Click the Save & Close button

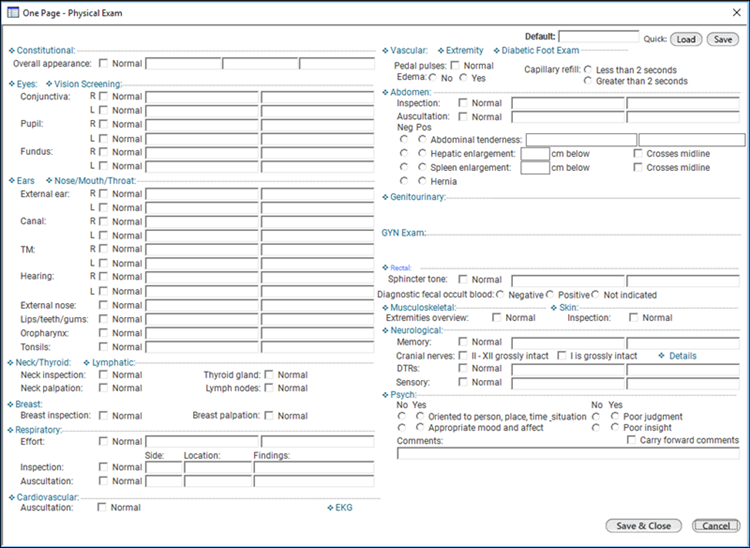(643, 526)
